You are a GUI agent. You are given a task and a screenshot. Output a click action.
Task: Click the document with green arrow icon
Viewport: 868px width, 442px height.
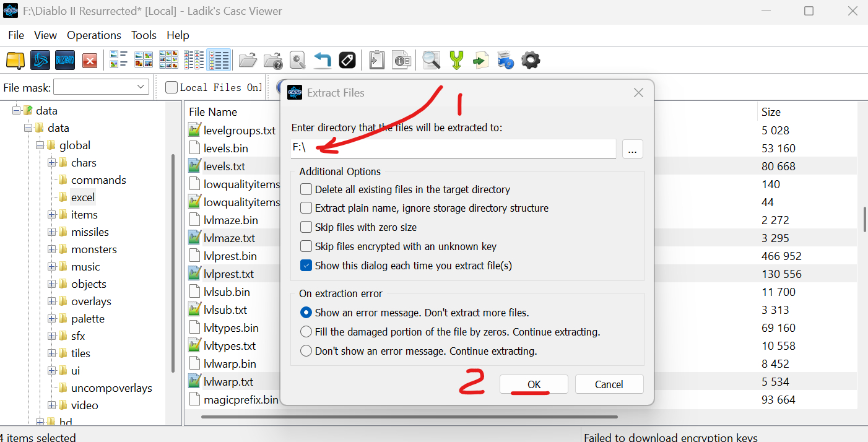point(481,60)
